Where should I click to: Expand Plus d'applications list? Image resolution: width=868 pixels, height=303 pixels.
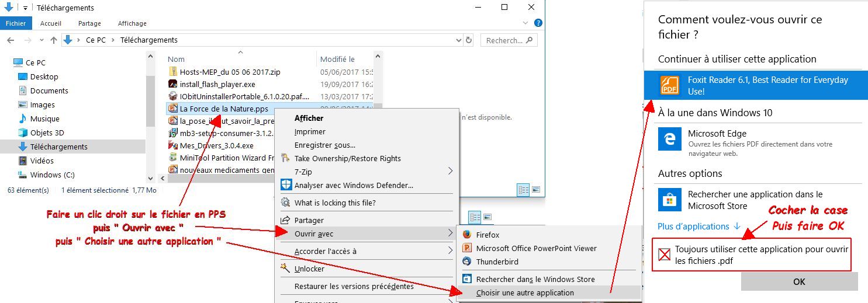click(x=699, y=226)
